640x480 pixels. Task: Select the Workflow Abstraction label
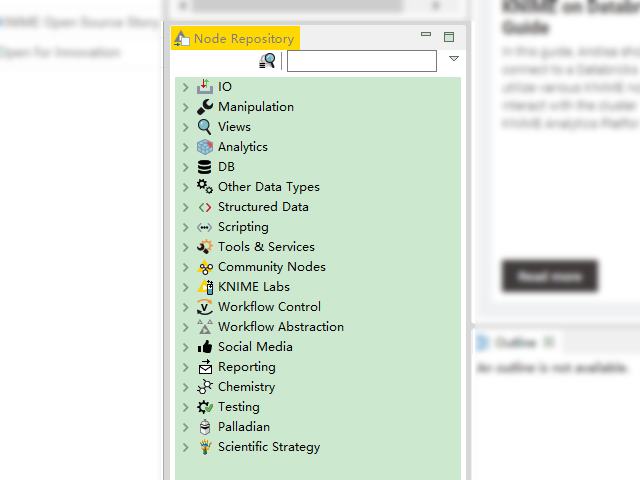[x=281, y=327]
